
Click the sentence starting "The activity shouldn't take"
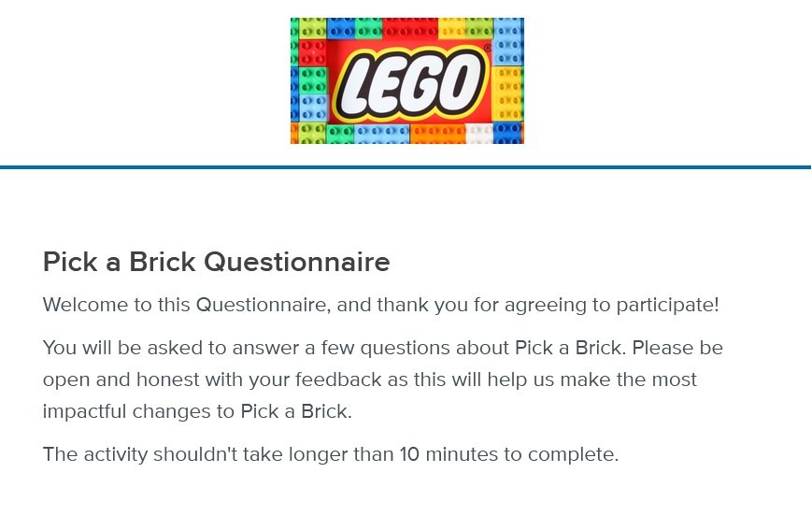pos(330,455)
